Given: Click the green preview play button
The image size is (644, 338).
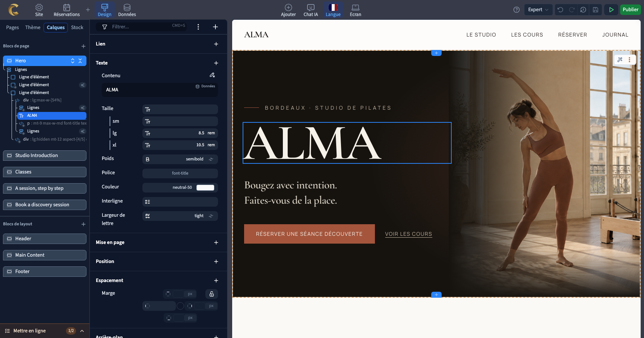Looking at the screenshot, I should tap(611, 10).
